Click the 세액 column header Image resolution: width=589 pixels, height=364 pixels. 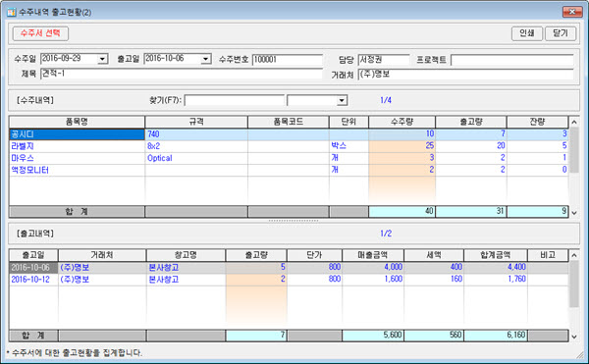point(434,255)
